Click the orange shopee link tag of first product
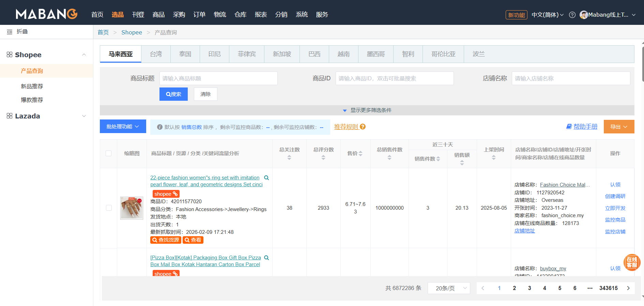 166,194
